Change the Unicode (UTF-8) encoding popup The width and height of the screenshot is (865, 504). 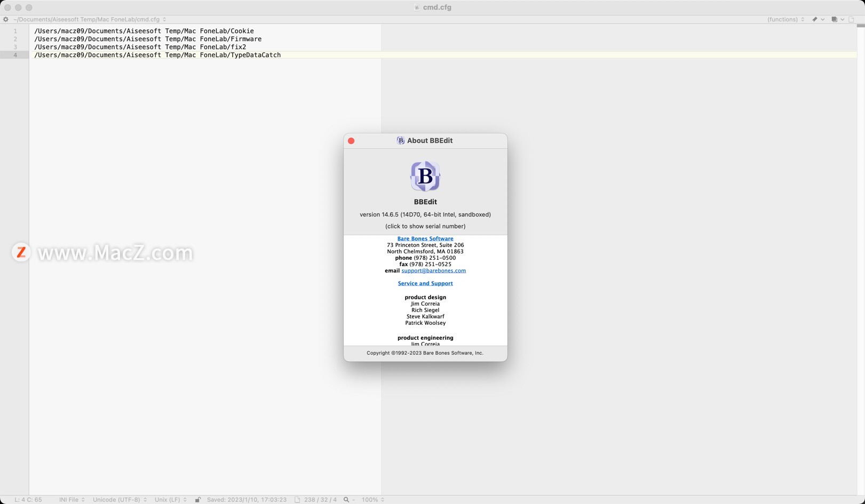point(120,500)
